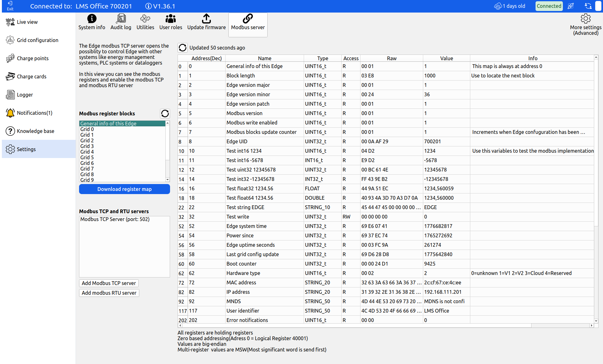The width and height of the screenshot is (603, 364).
Task: Select Grid 0 register block
Action: tap(122, 129)
